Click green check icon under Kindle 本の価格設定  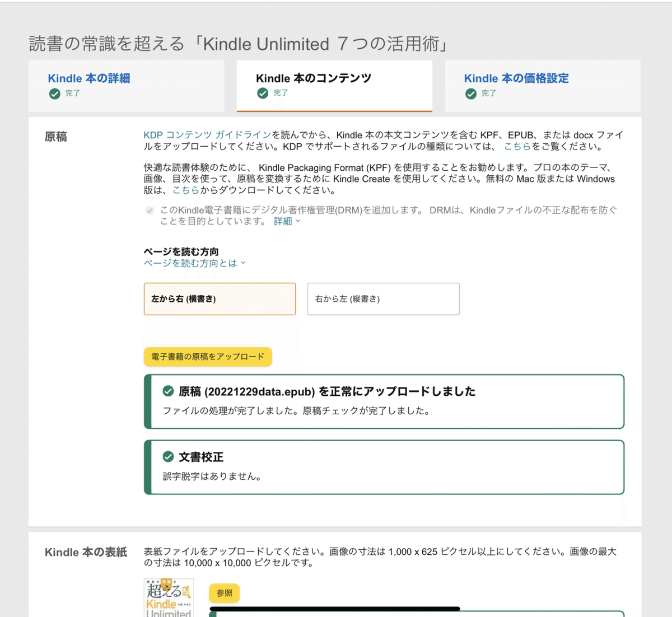pos(471,94)
